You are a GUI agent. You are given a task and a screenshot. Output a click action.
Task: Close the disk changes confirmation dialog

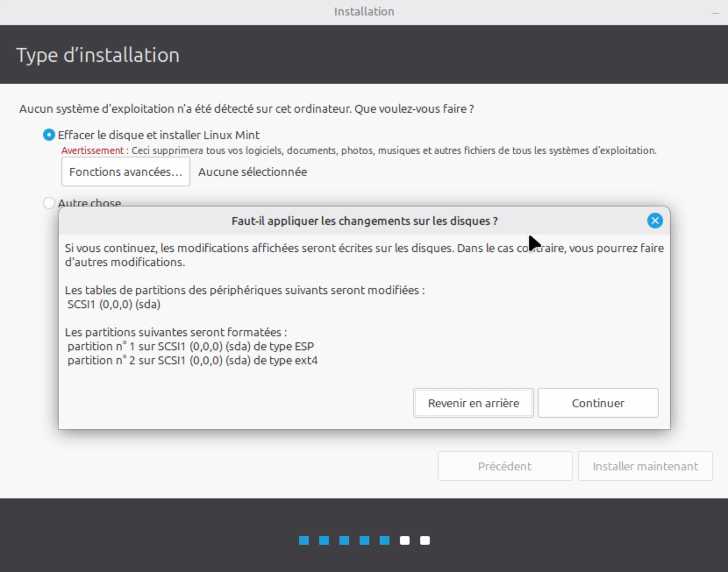(655, 221)
